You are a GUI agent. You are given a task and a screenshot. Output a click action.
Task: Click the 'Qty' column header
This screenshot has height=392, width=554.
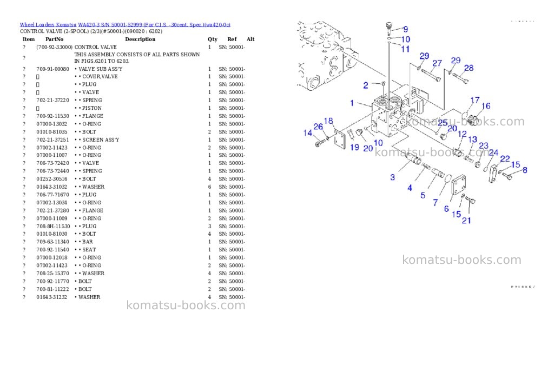click(212, 39)
